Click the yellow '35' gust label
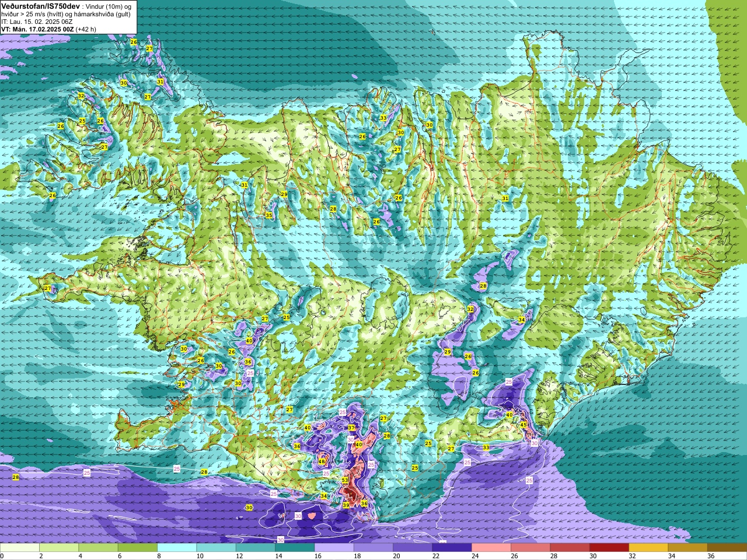Viewport: 747px width, 560px height. click(x=269, y=215)
